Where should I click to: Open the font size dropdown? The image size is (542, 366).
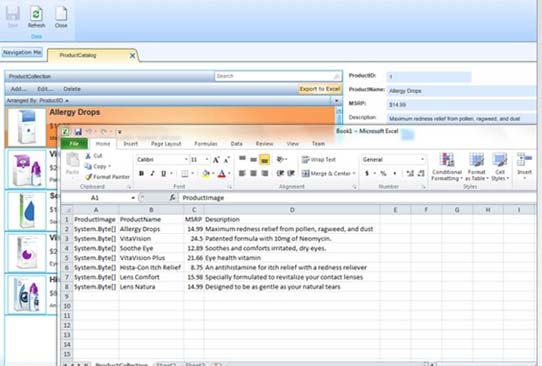207,160
